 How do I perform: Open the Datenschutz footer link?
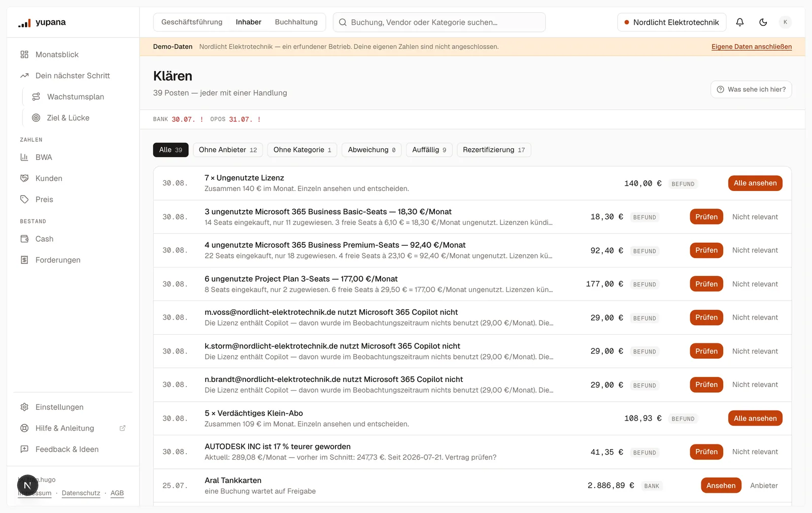pyautogui.click(x=81, y=493)
